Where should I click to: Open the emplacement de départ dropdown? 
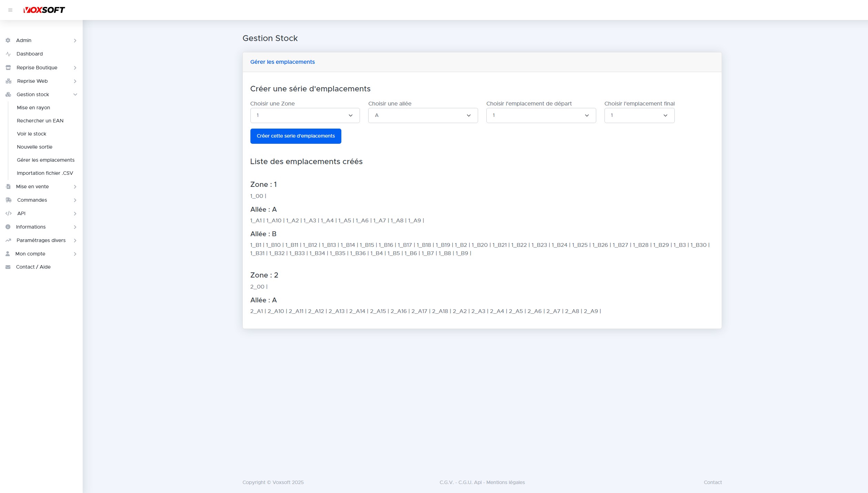tap(541, 115)
